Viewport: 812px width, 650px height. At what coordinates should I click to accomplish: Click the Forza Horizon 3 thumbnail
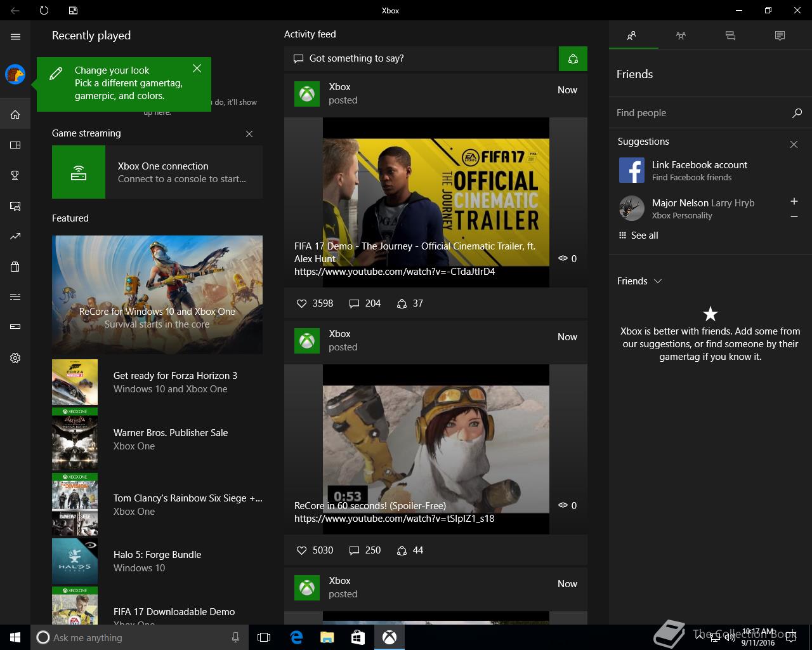tap(75, 382)
